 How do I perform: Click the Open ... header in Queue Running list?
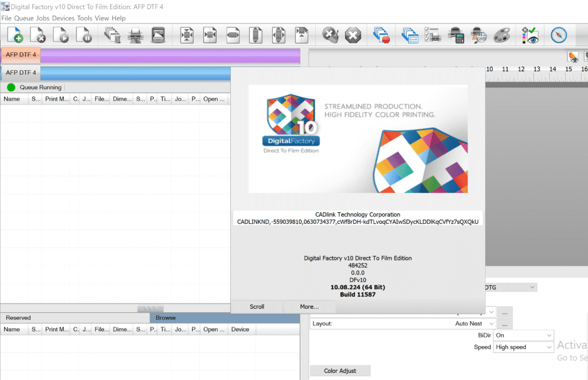pyautogui.click(x=214, y=99)
